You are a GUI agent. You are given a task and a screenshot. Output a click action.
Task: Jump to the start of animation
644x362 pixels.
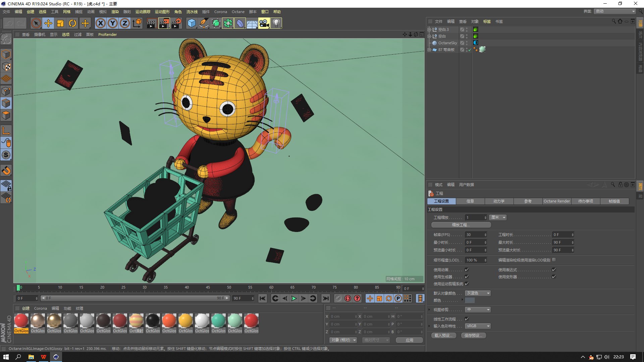click(263, 298)
